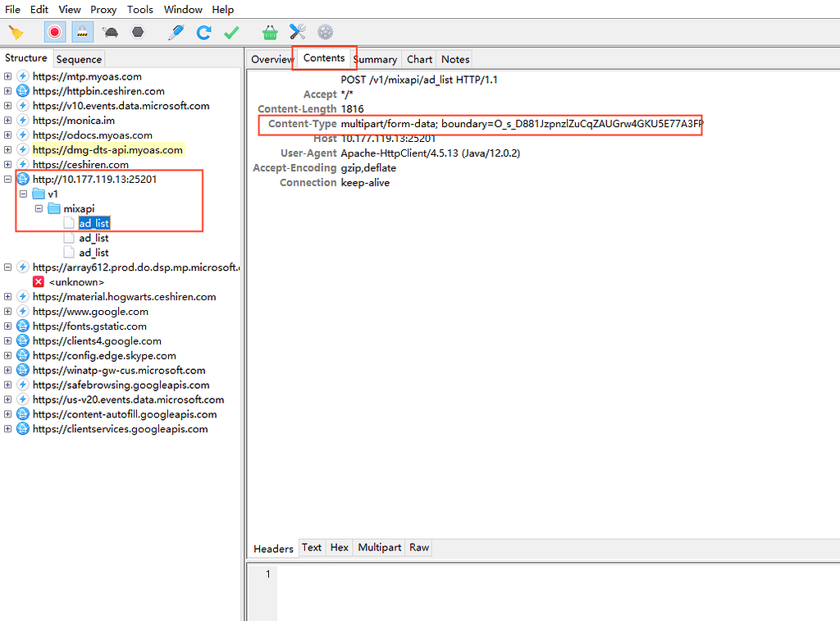Switch to the Summary tab

(x=377, y=59)
